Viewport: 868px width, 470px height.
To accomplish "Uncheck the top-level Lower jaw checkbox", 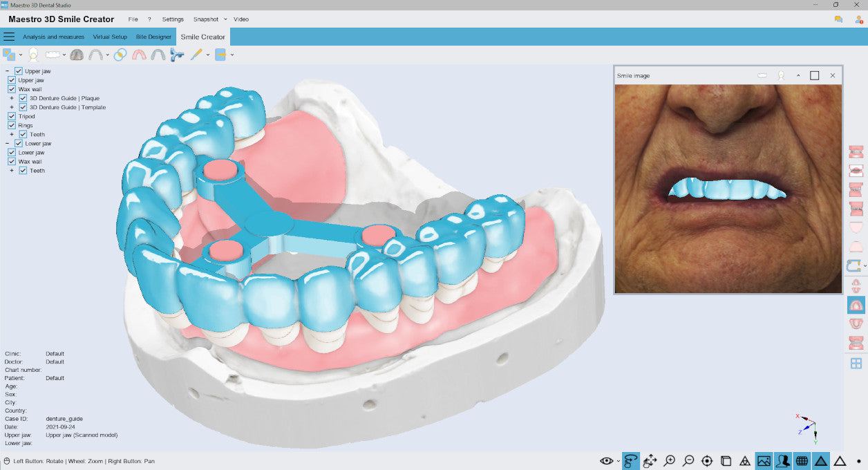I will coord(19,143).
